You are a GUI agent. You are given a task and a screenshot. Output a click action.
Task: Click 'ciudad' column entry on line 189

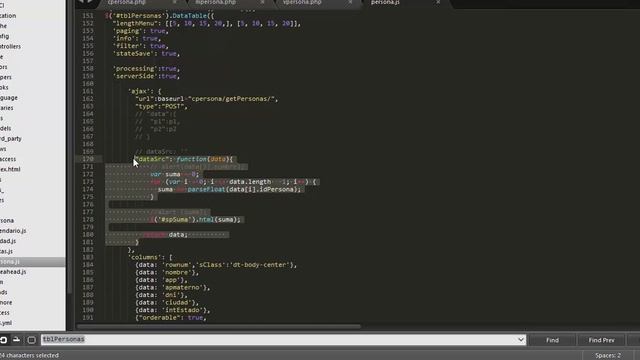[176, 302]
